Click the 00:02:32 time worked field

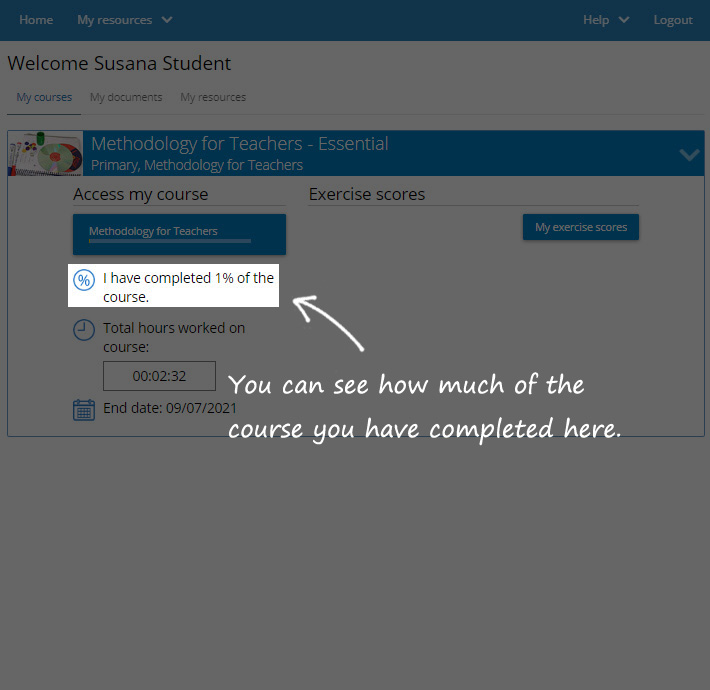[159, 376]
